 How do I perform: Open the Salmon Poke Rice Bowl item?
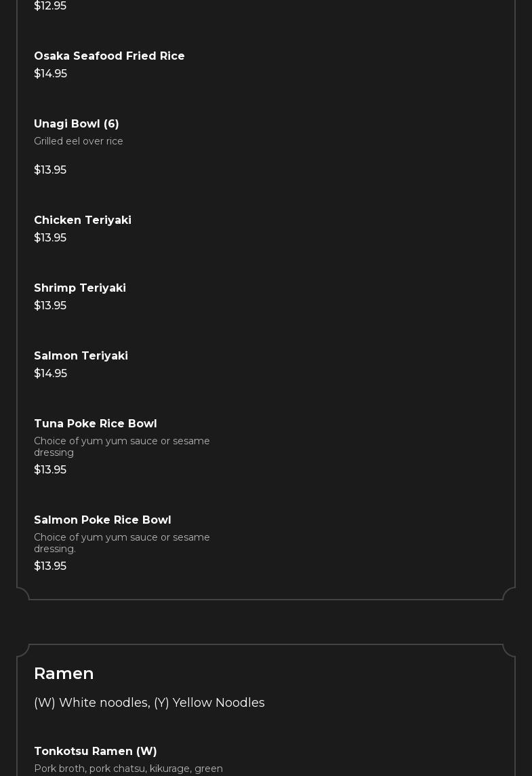click(102, 520)
